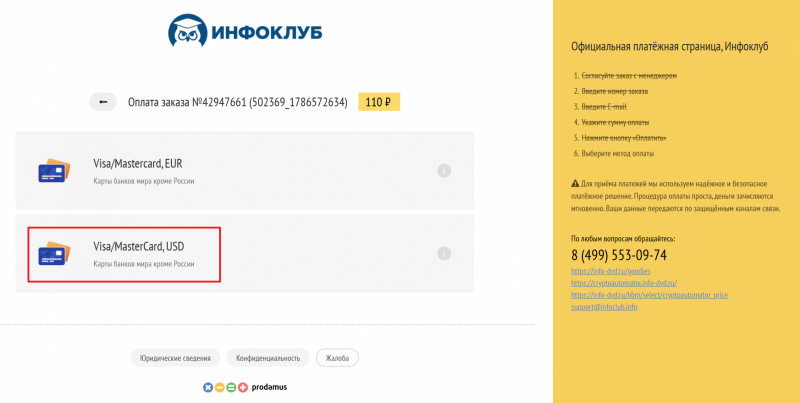
Task: Select Visa/MasterCard, USD payment method
Action: [244, 254]
